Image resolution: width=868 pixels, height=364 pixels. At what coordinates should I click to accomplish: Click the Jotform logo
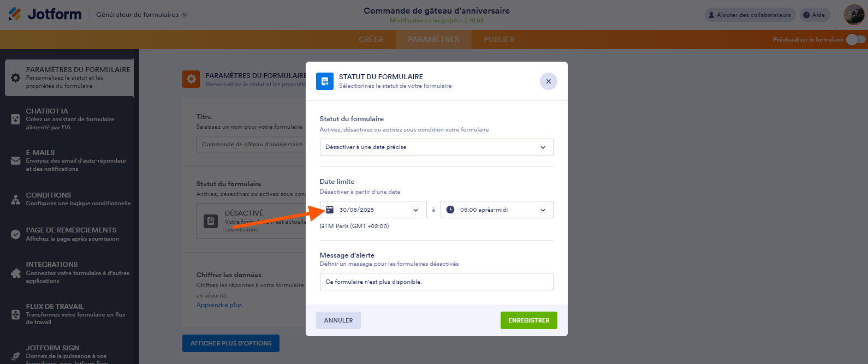[x=45, y=14]
